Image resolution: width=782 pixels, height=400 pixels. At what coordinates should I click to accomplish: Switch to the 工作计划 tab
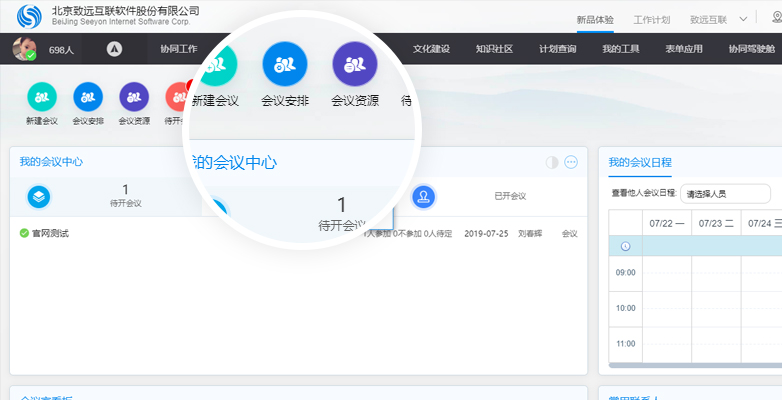(652, 19)
